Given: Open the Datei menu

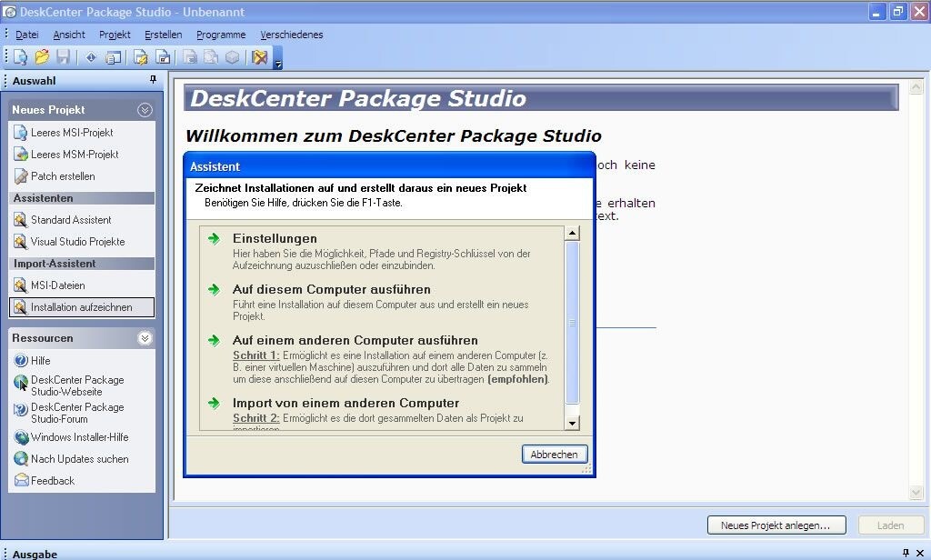Looking at the screenshot, I should (x=26, y=35).
